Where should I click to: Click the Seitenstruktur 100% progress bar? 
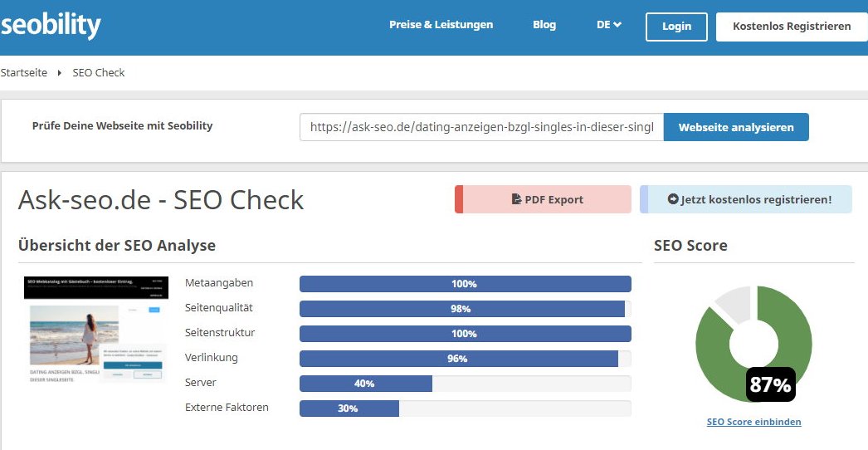click(x=465, y=334)
